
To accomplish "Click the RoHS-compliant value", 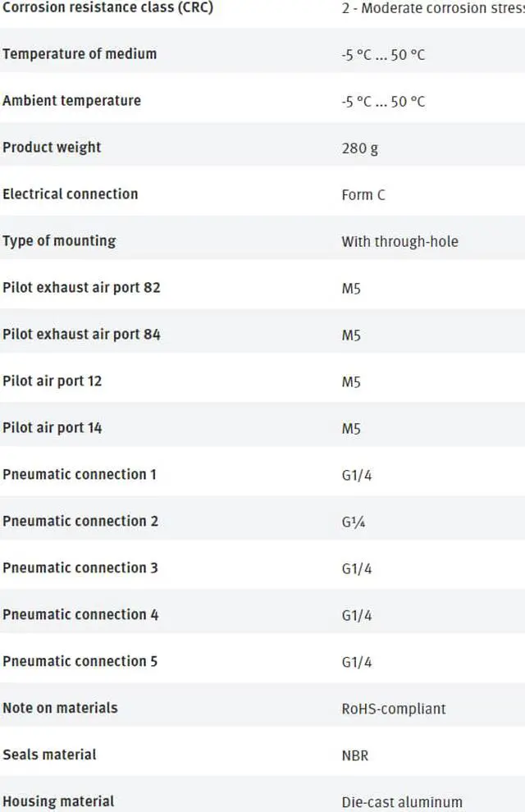I will (x=394, y=709).
